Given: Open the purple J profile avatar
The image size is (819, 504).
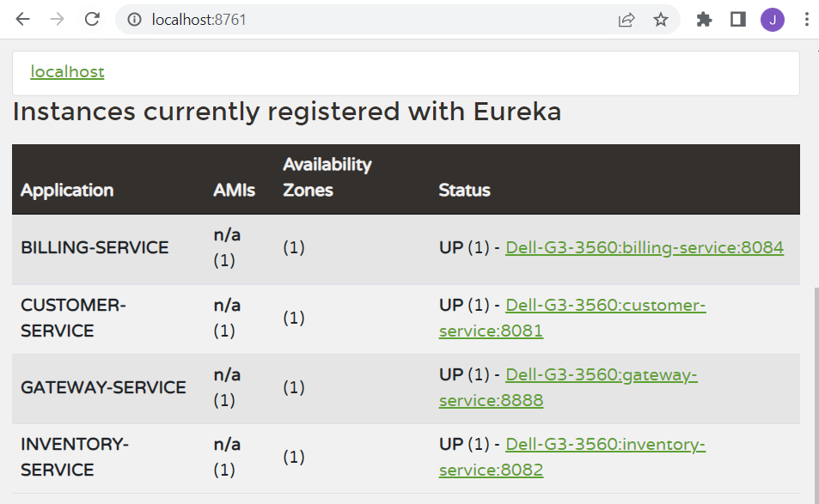Looking at the screenshot, I should tap(773, 20).
